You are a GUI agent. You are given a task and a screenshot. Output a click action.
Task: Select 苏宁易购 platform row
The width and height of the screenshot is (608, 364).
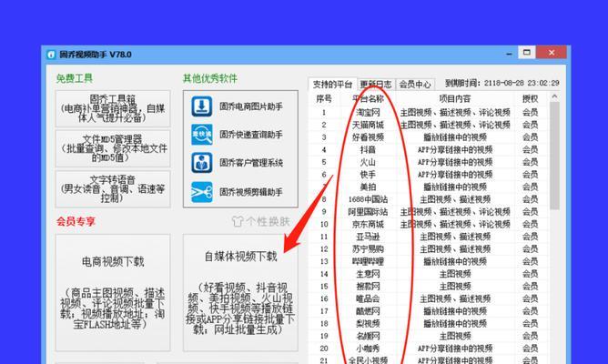[x=429, y=248]
